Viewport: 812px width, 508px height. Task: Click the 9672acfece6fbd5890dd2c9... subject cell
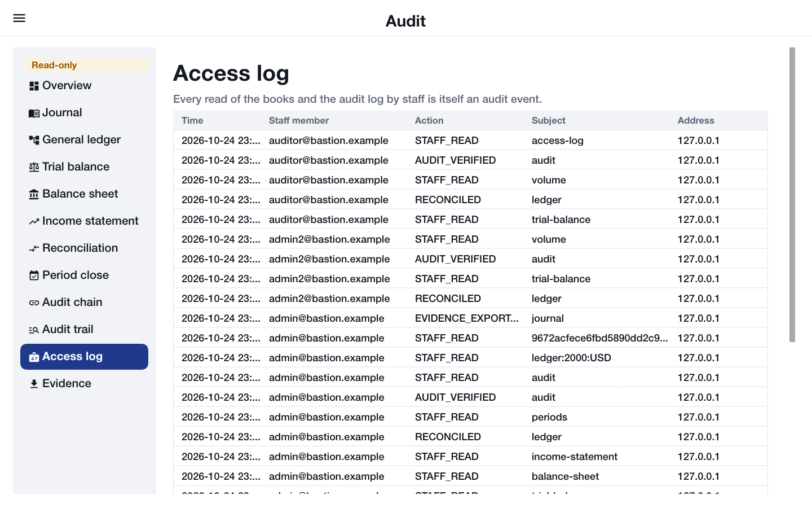pos(600,338)
